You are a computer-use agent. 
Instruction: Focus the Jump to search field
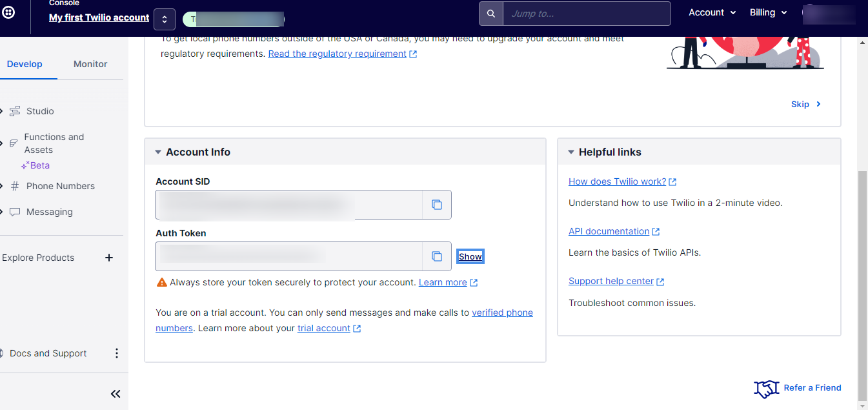pos(587,14)
